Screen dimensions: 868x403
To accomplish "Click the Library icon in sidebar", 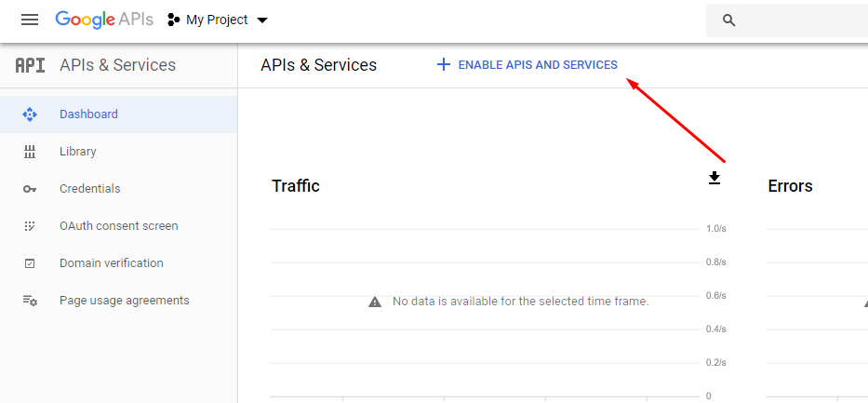I will pos(29,152).
